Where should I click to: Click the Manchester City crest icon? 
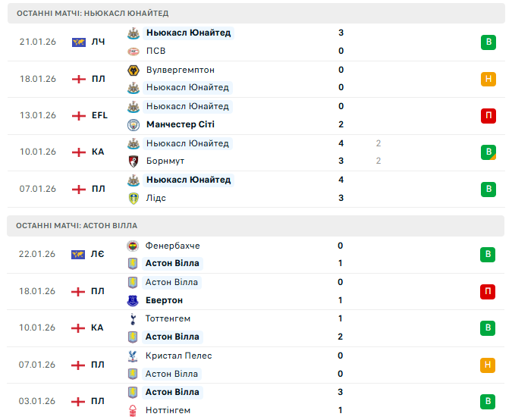click(x=133, y=125)
